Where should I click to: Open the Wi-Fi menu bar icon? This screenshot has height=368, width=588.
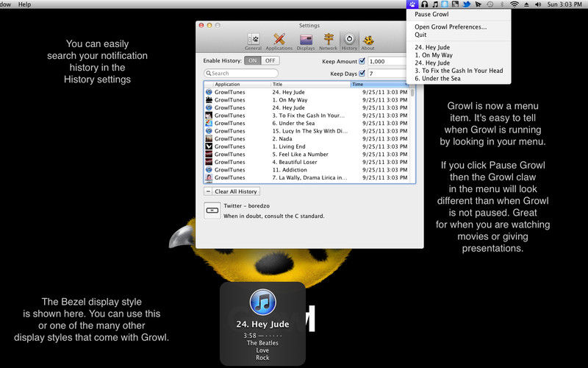point(514,4)
